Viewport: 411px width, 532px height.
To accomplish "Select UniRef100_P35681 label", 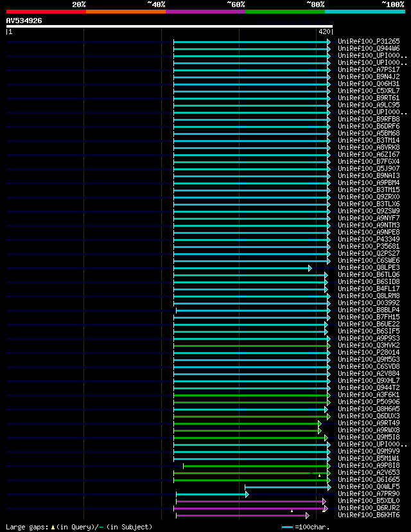I will pos(369,246).
